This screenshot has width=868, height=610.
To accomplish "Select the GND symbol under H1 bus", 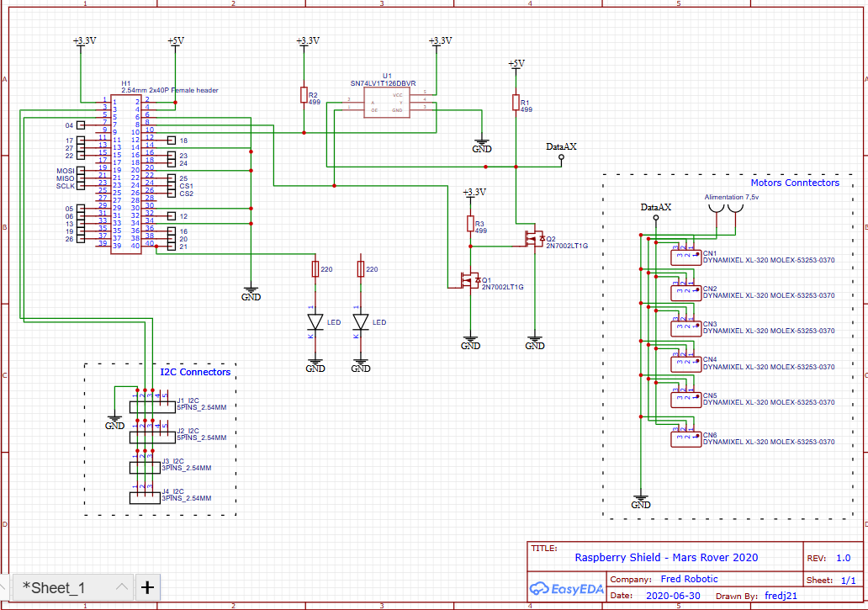I will (x=251, y=294).
